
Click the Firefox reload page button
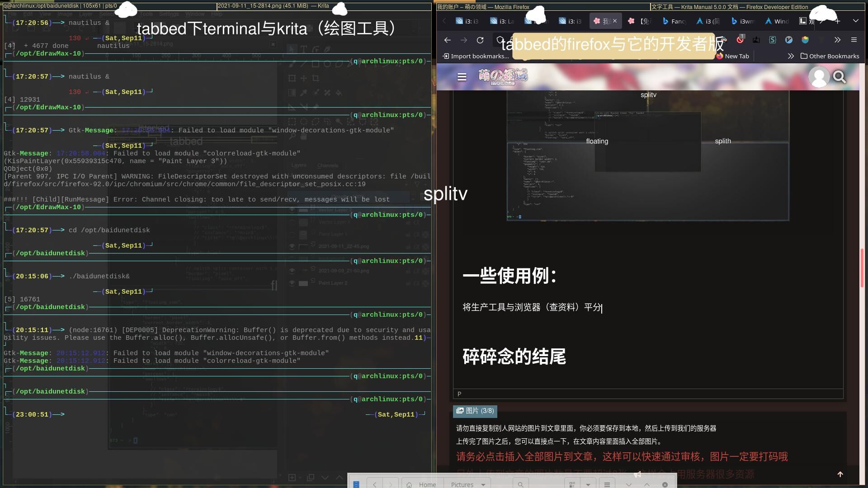pos(480,40)
